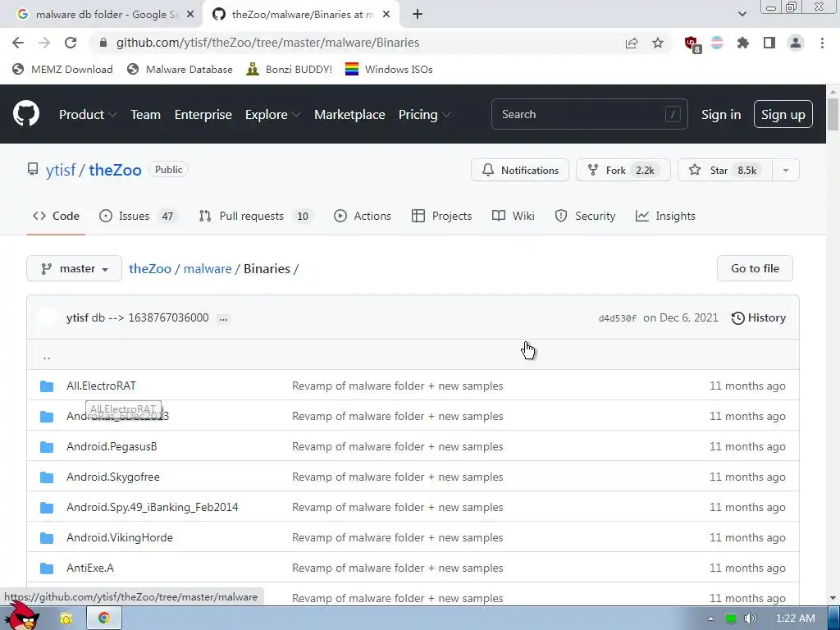
Task: Click the AntiExe.A folder icon
Action: click(x=47, y=568)
